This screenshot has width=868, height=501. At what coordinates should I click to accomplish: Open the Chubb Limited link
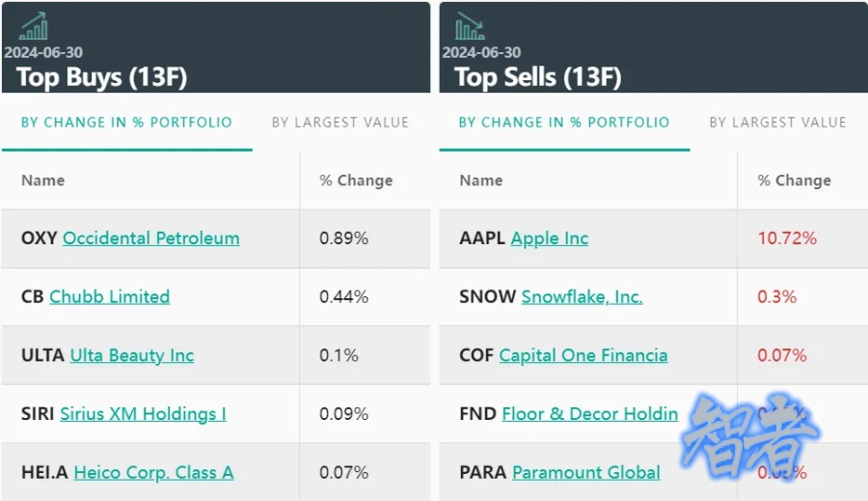click(x=109, y=296)
